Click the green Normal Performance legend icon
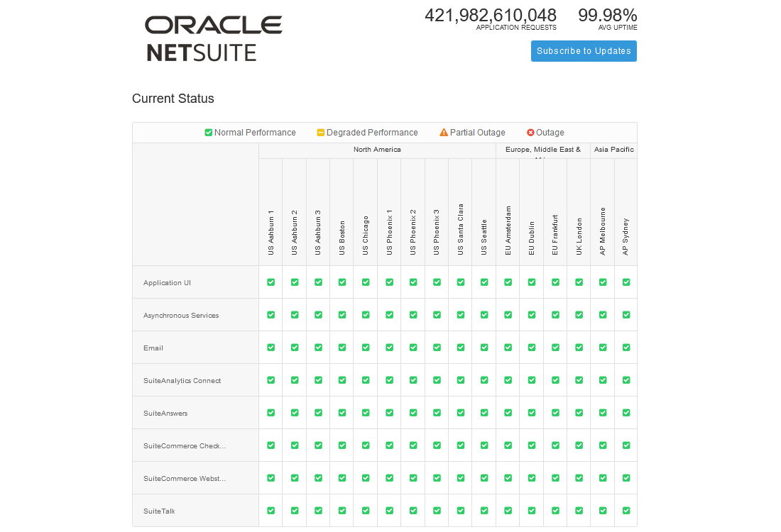 coord(209,133)
